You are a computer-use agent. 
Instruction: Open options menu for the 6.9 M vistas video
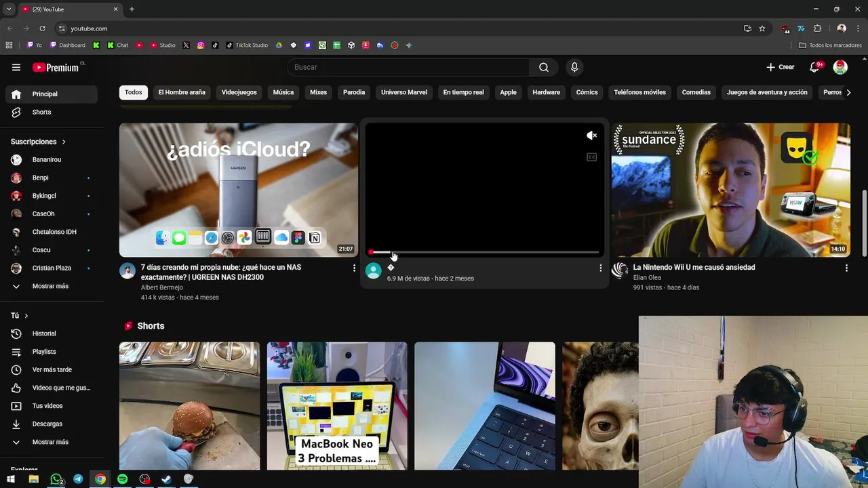point(600,268)
